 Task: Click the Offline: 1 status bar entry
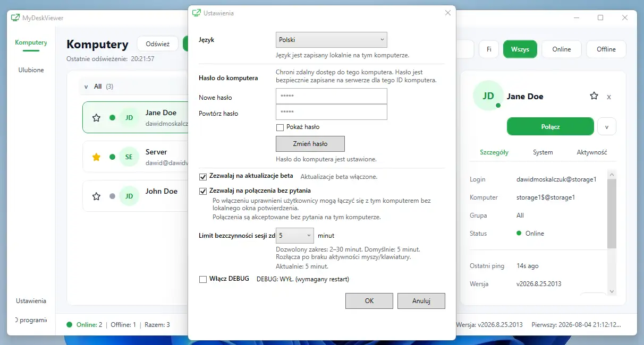123,324
